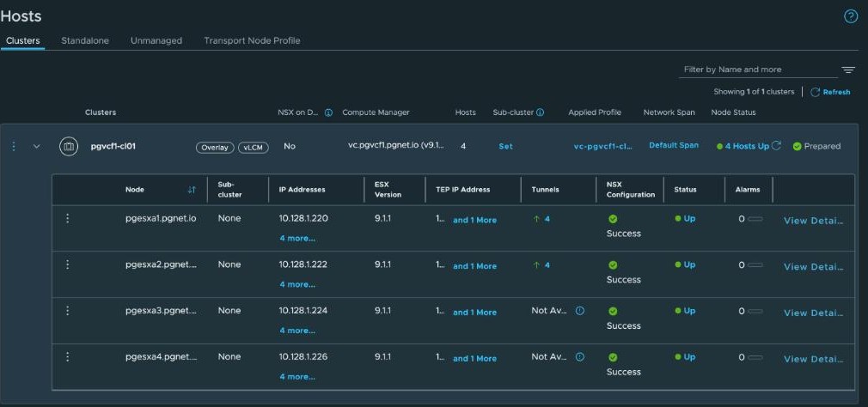Open View Details for the pgesxa4 host

click(813, 359)
